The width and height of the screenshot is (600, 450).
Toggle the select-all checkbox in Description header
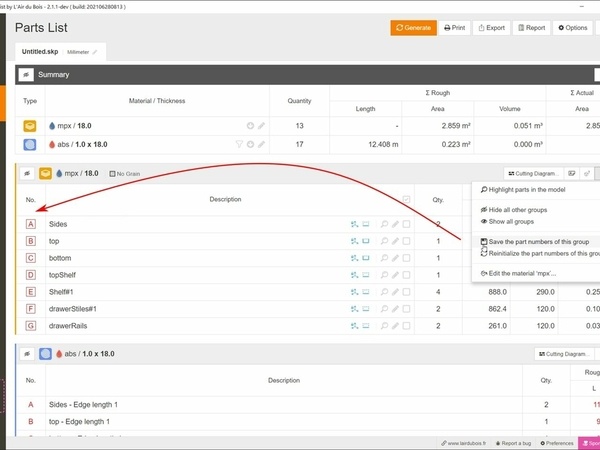pyautogui.click(x=406, y=200)
